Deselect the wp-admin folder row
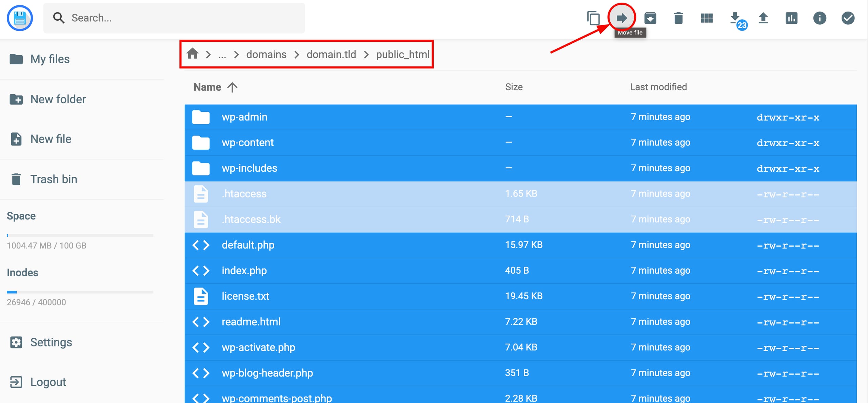Image resolution: width=868 pixels, height=403 pixels. [244, 116]
